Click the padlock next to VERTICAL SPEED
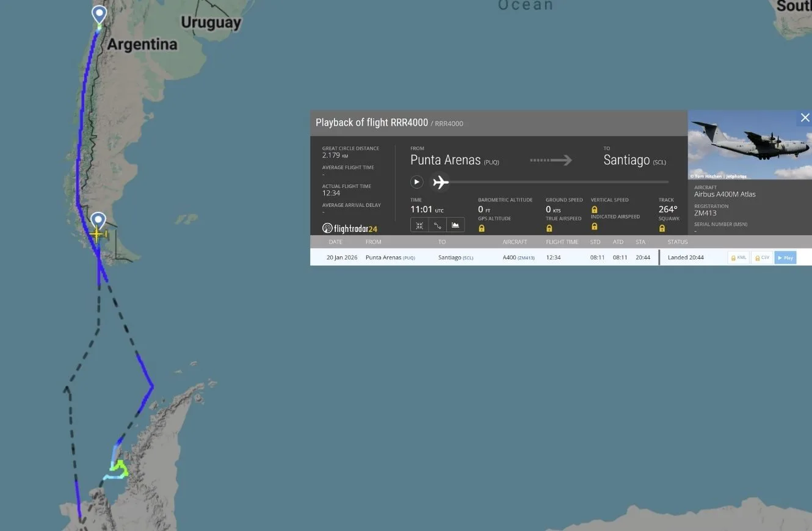 [x=594, y=209]
